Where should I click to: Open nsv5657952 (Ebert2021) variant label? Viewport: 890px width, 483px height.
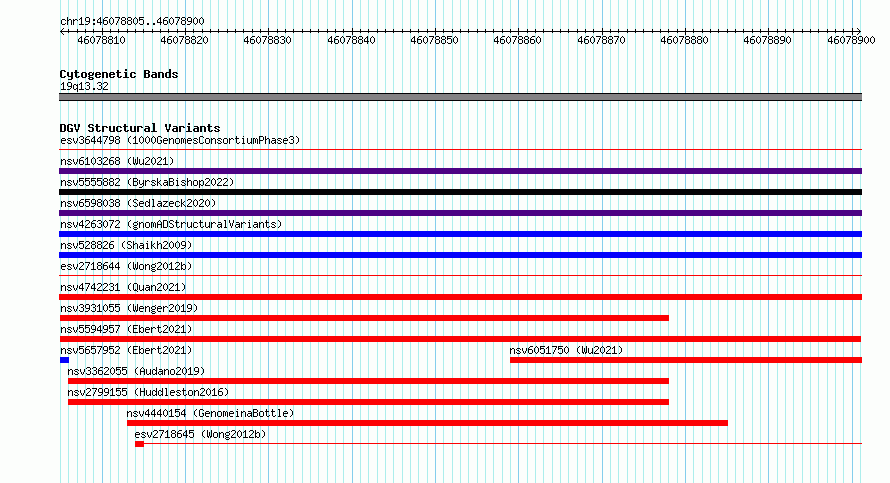click(126, 350)
